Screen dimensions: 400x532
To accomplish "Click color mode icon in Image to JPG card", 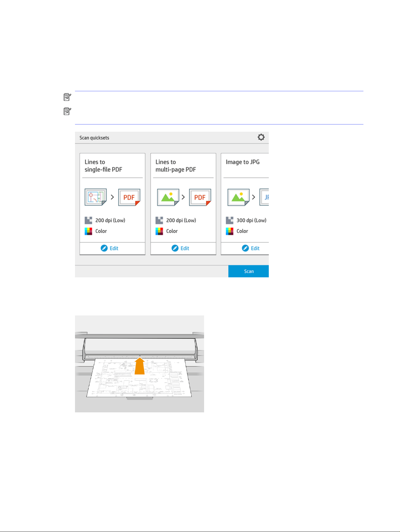I will (229, 231).
